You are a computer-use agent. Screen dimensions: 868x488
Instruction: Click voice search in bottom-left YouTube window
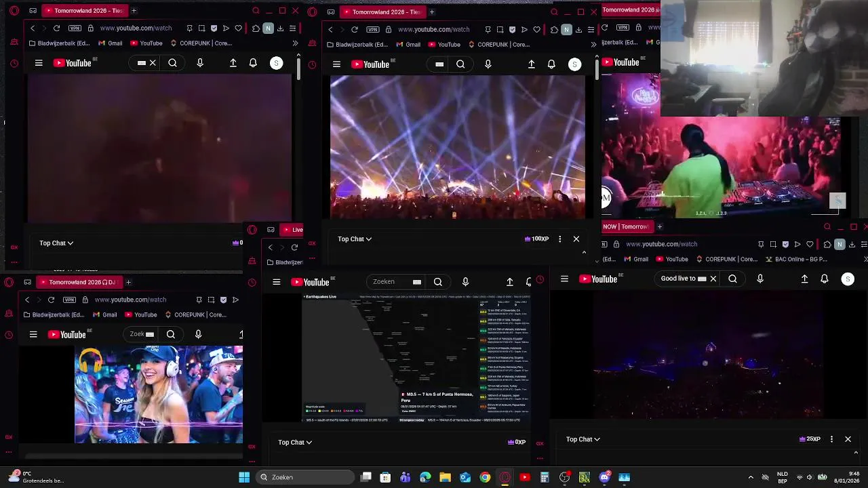198,334
